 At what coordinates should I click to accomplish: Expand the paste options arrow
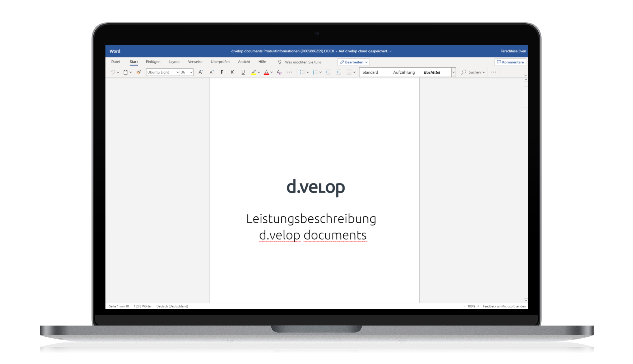[131, 72]
